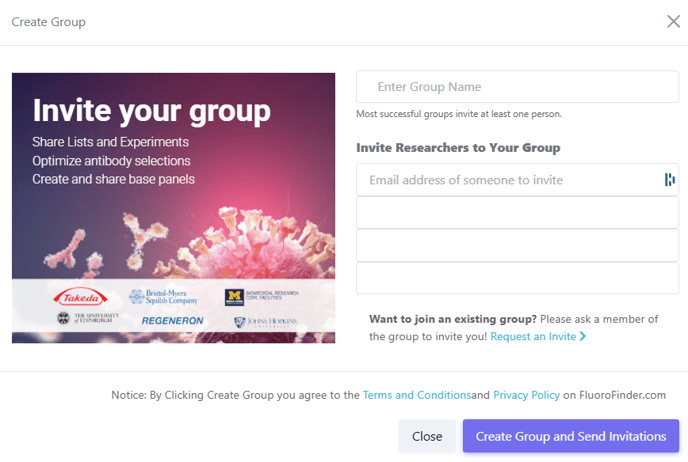
Task: Select the fourth empty invite email field
Action: click(x=517, y=278)
